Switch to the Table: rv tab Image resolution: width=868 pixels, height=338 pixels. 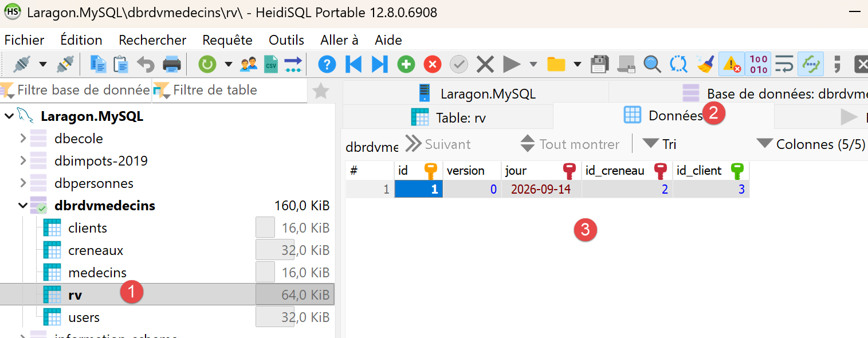click(448, 117)
